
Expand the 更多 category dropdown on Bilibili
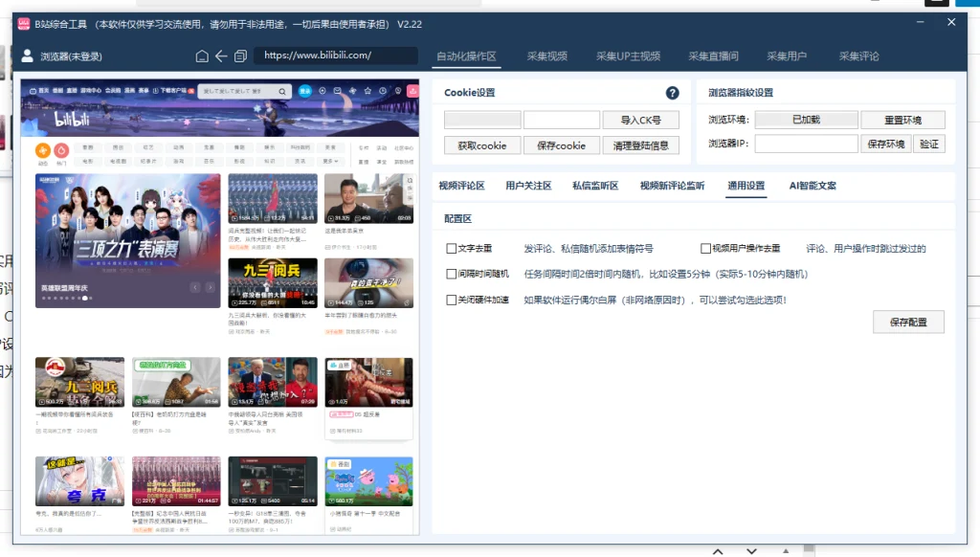[x=330, y=162]
